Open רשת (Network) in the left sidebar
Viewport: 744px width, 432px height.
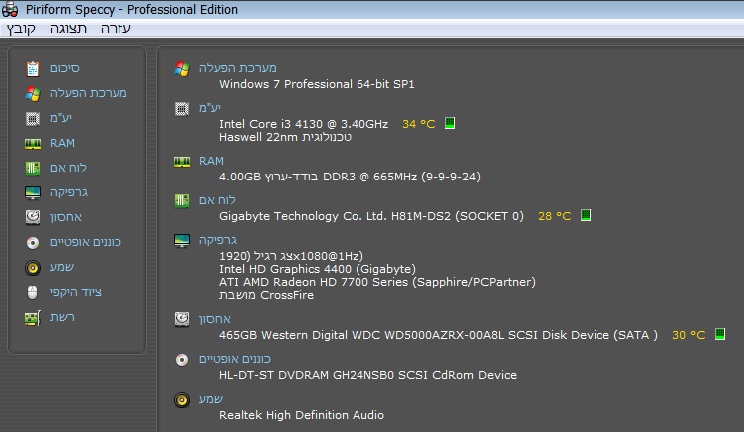[62, 317]
